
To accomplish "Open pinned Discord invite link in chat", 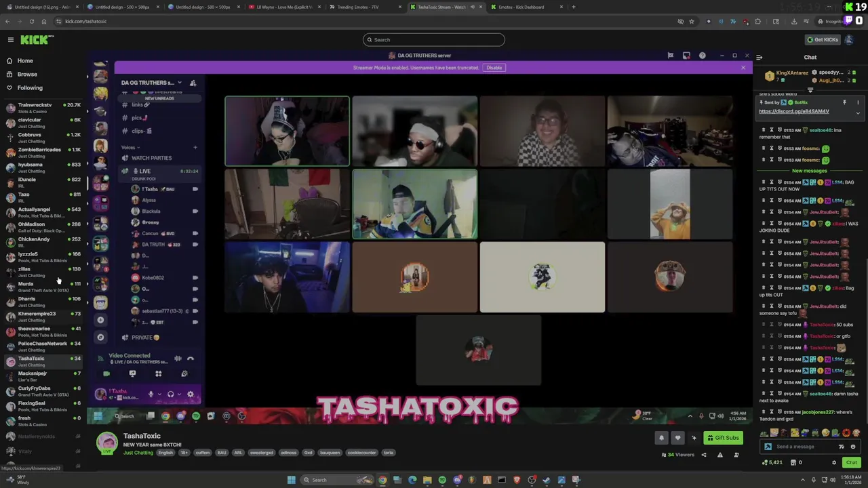I will pyautogui.click(x=793, y=111).
